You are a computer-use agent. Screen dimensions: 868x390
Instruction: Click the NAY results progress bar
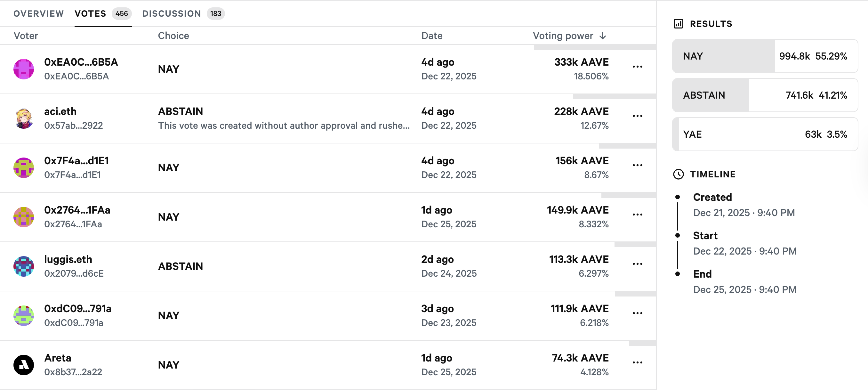coord(765,56)
